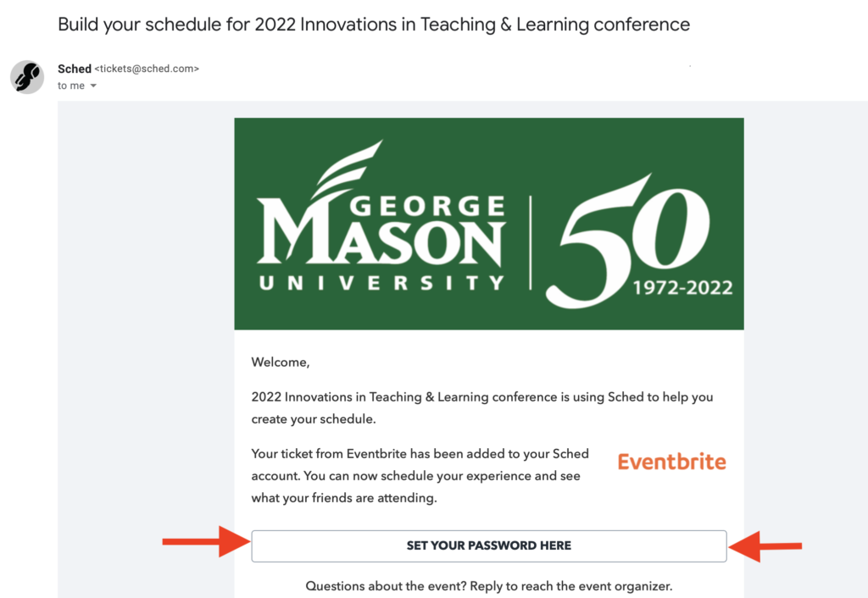Click the large 50 anniversary emblem
This screenshot has height=598, width=868.
click(x=627, y=241)
